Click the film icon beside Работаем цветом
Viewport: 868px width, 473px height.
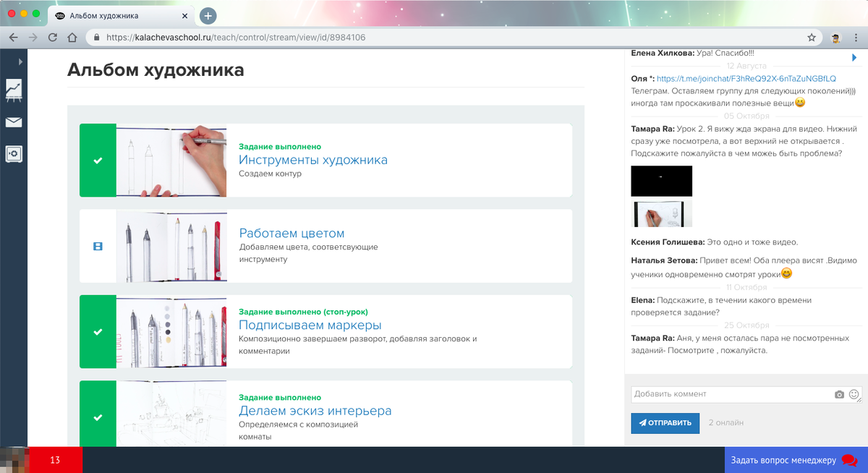[x=98, y=246]
